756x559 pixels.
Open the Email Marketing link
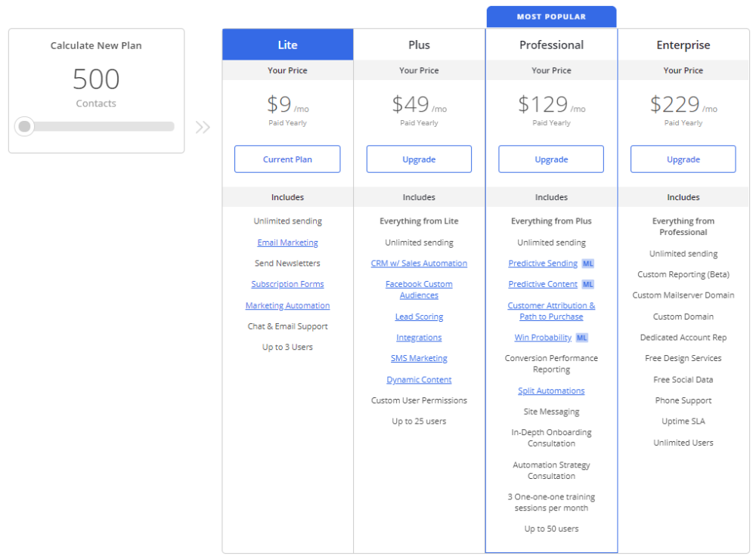[287, 242]
